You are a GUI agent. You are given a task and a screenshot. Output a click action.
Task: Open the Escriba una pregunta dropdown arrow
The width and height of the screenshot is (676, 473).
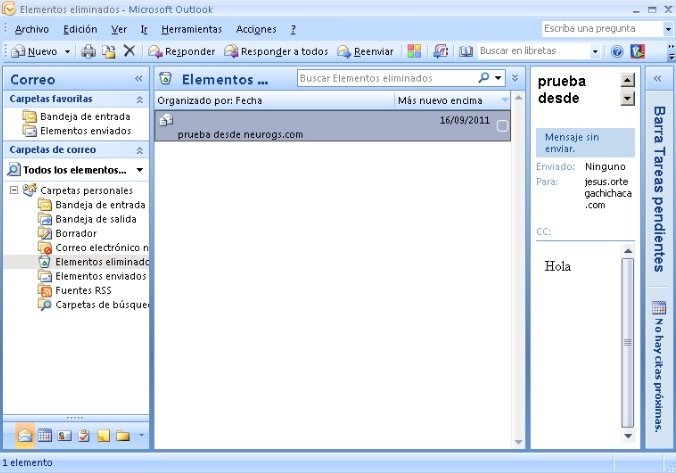tap(667, 29)
